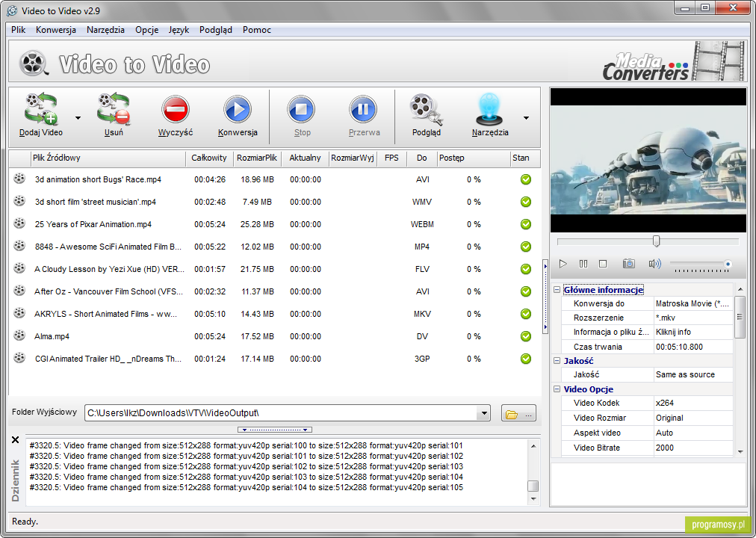Click the Usuń remove-video icon
Viewport: 756px width, 538px height.
point(114,109)
